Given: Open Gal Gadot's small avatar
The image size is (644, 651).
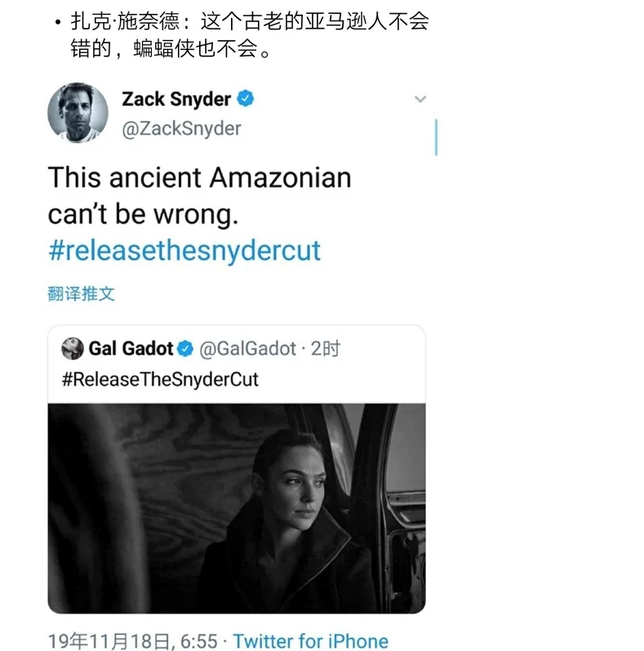Looking at the screenshot, I should click(73, 348).
